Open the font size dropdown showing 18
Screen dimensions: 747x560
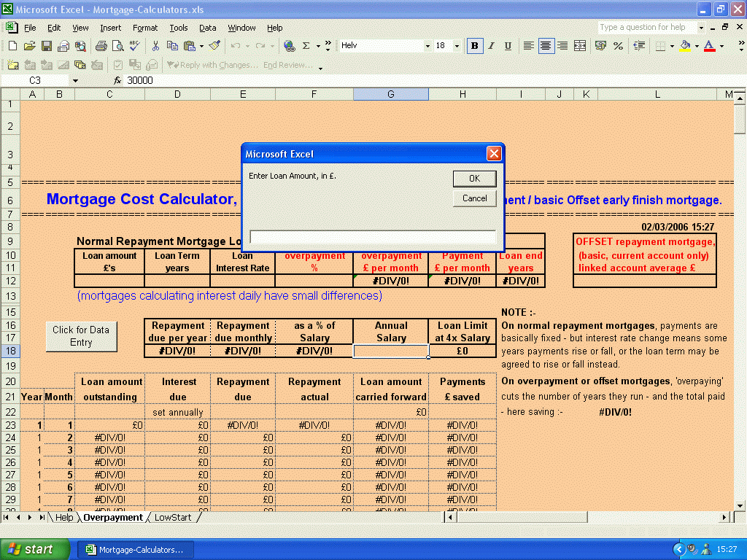click(457, 46)
